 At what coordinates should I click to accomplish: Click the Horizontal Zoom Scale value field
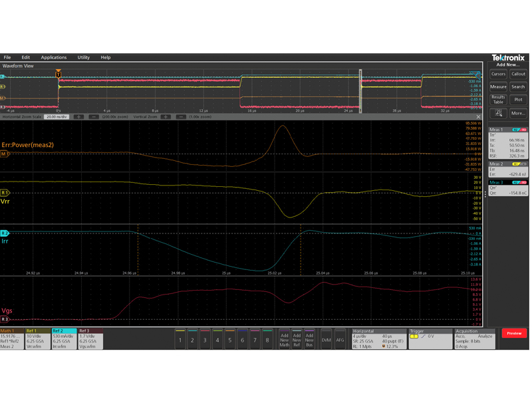click(x=57, y=117)
